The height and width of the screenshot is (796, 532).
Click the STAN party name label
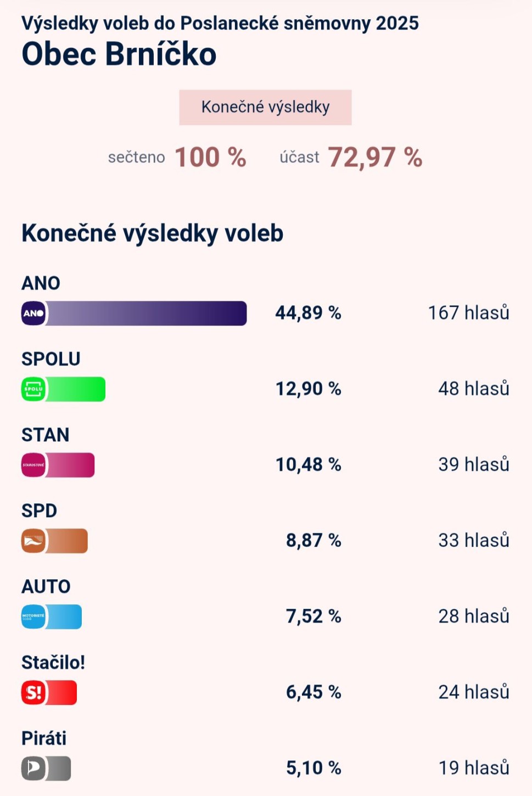click(45, 435)
